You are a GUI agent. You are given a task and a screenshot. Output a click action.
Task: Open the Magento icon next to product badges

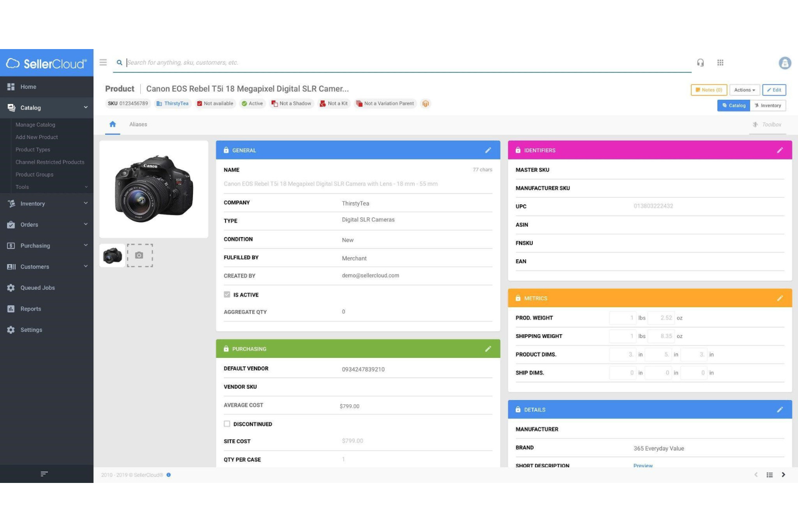425,103
